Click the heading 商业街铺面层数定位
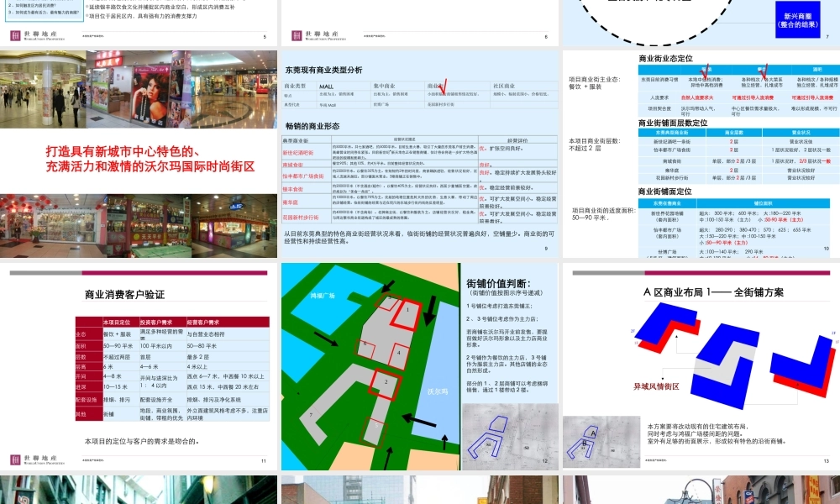 pyautogui.click(x=673, y=123)
